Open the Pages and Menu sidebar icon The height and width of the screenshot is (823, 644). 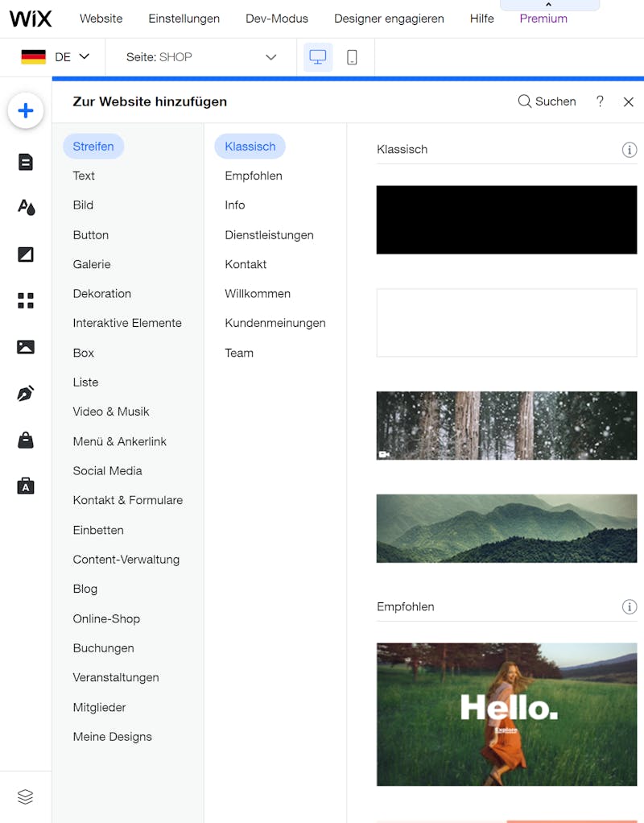[x=25, y=162]
